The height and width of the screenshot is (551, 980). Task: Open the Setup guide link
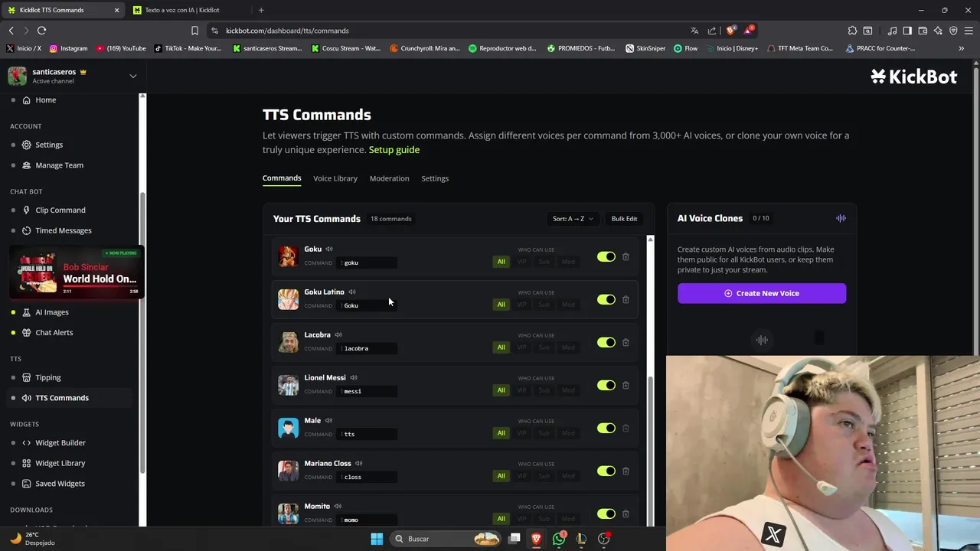pyautogui.click(x=394, y=150)
